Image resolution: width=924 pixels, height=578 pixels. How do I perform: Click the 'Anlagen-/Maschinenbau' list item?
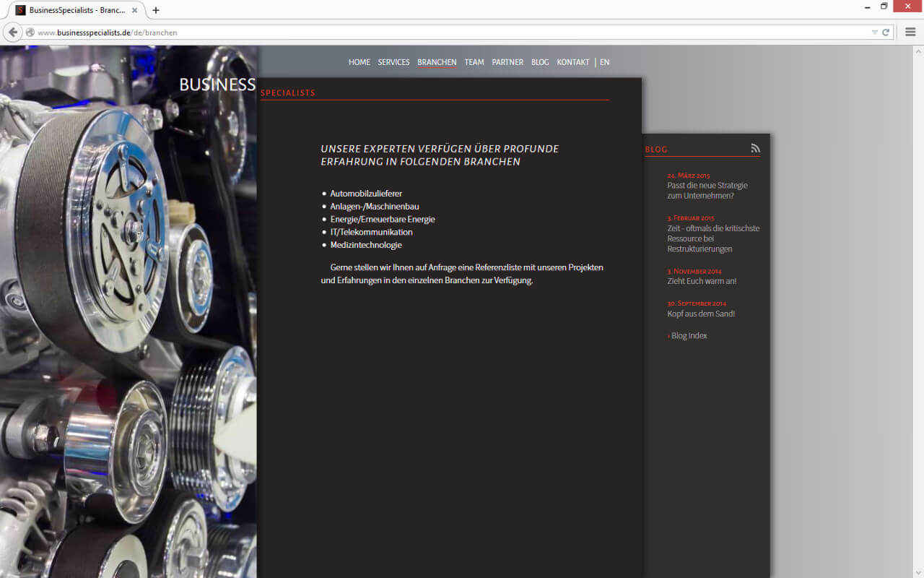pyautogui.click(x=375, y=207)
